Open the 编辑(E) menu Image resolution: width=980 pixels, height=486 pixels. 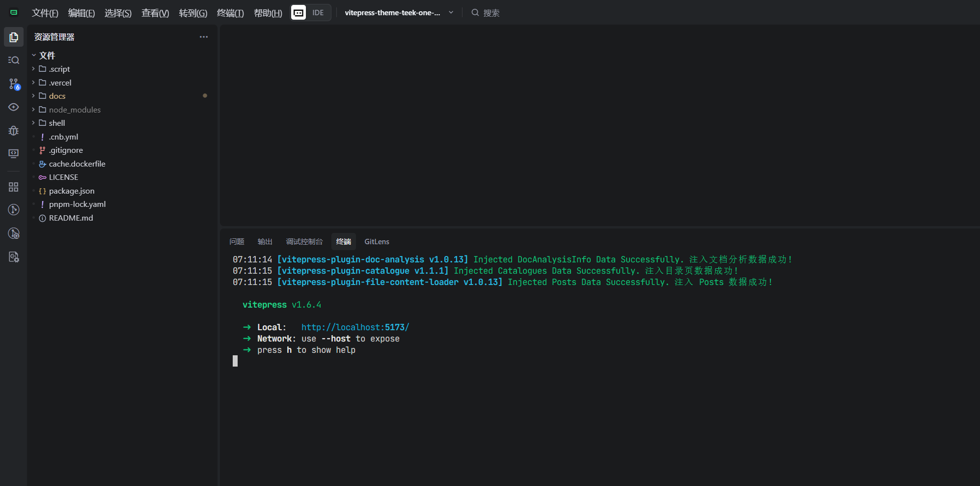pos(82,13)
